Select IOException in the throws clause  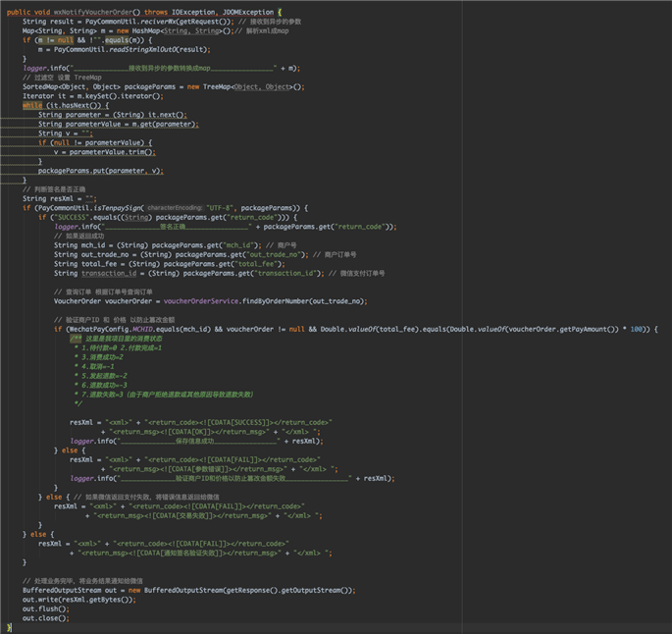(x=193, y=12)
